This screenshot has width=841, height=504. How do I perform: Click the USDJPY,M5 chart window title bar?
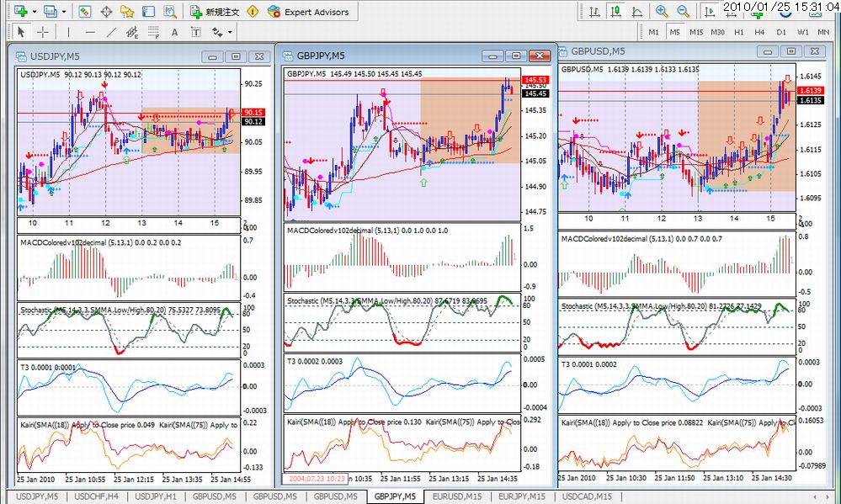[x=107, y=56]
